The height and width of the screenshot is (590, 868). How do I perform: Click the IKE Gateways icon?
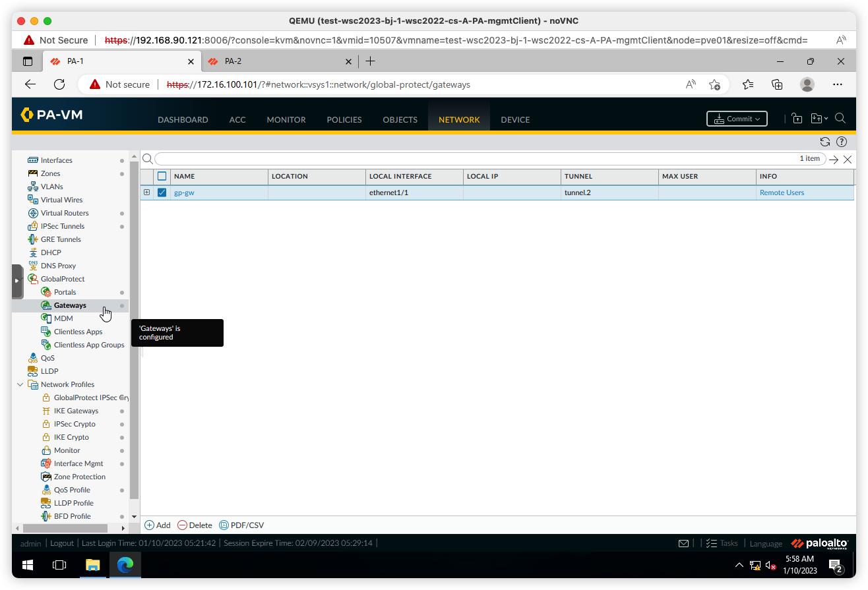click(x=46, y=411)
